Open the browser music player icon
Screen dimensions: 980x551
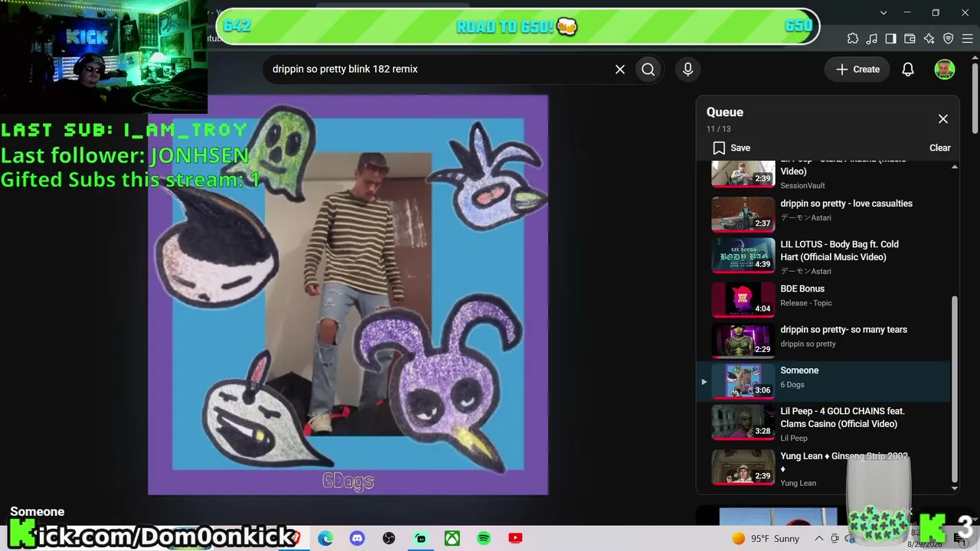[872, 39]
